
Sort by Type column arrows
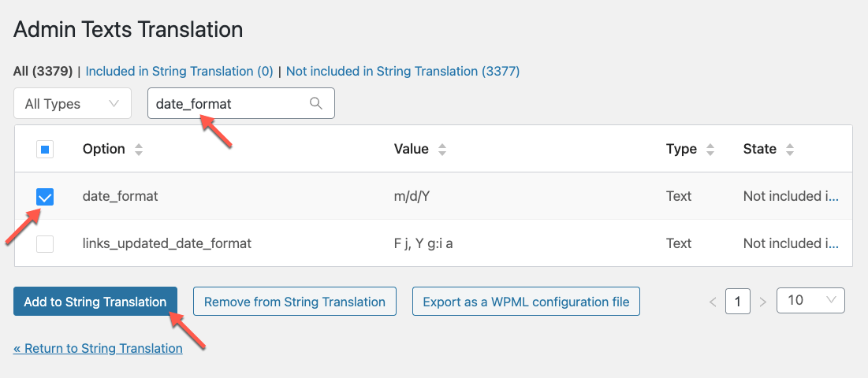(x=710, y=149)
